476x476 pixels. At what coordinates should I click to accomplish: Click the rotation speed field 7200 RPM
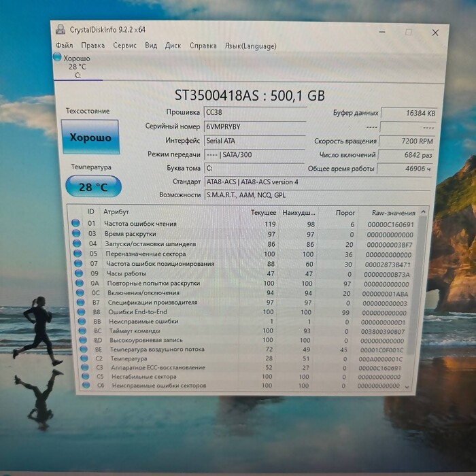click(407, 141)
